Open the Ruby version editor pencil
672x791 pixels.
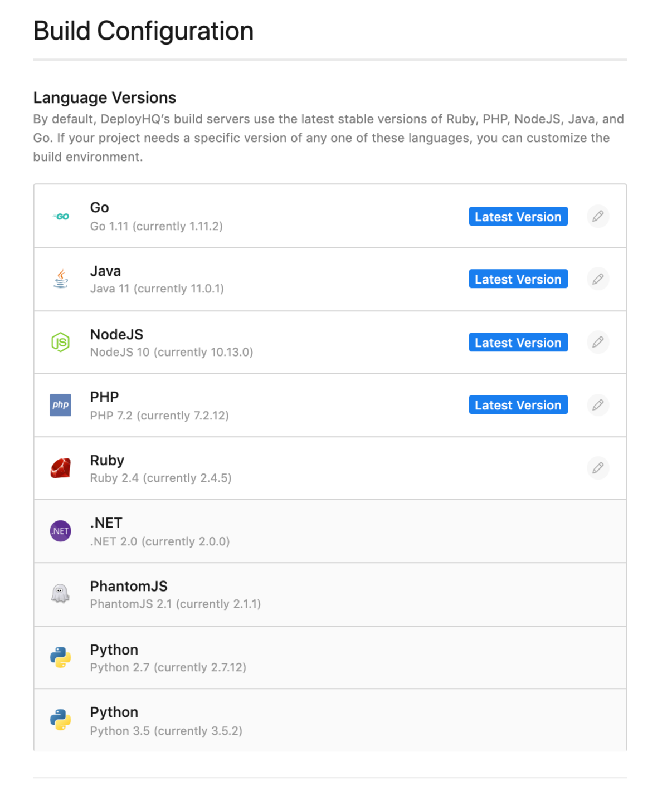pyautogui.click(x=598, y=468)
